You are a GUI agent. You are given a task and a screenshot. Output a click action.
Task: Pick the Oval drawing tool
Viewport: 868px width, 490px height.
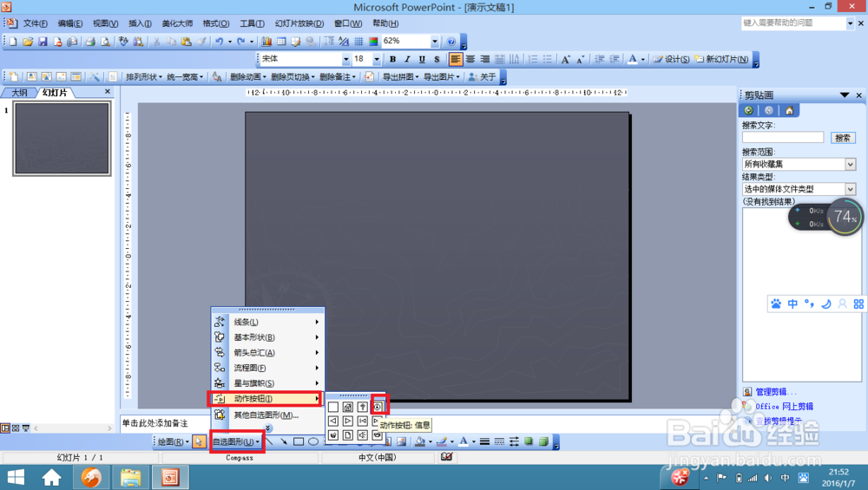tap(313, 441)
